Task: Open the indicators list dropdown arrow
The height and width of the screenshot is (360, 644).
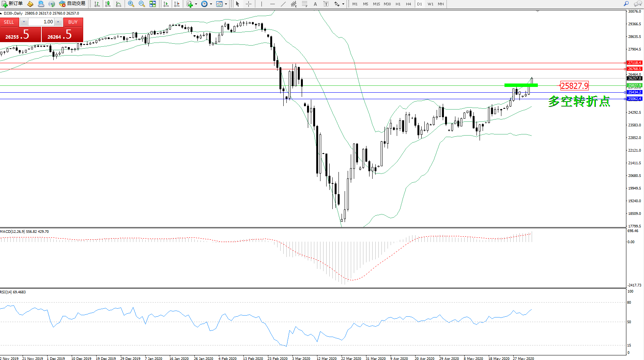Action: [196, 4]
